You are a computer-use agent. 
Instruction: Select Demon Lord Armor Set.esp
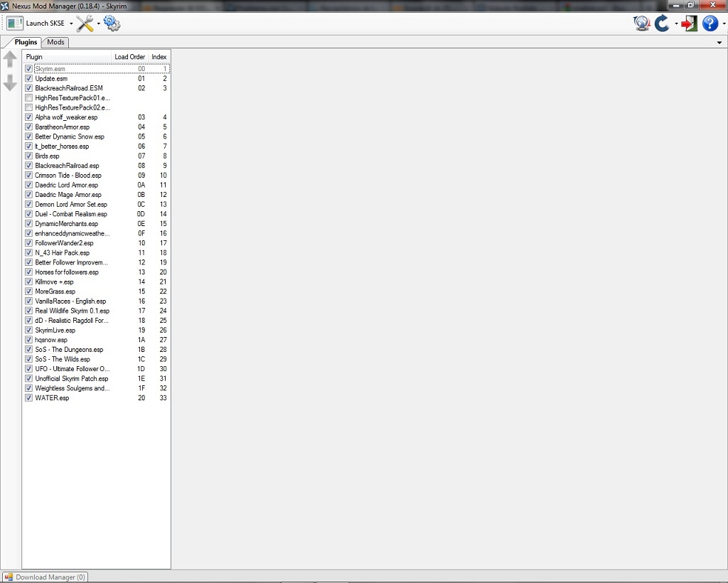coord(97,204)
